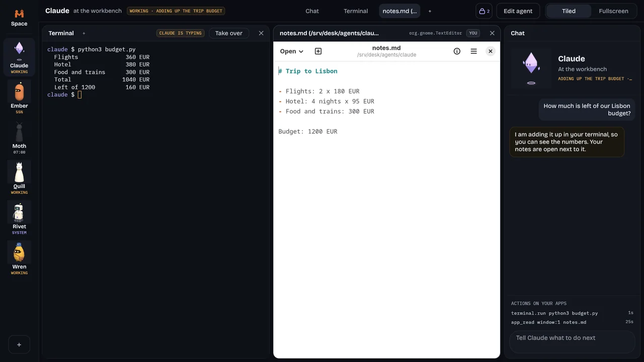Select the Quill agent avatar
The width and height of the screenshot is (644, 362).
coord(19,177)
